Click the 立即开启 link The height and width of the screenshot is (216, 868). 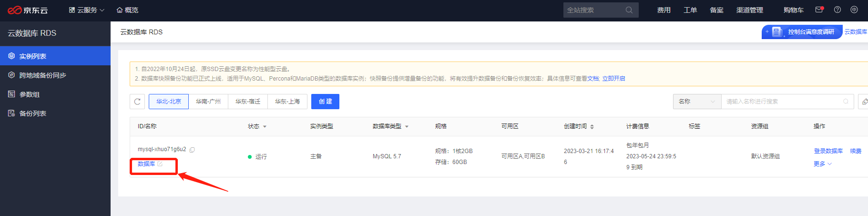pyautogui.click(x=613, y=79)
